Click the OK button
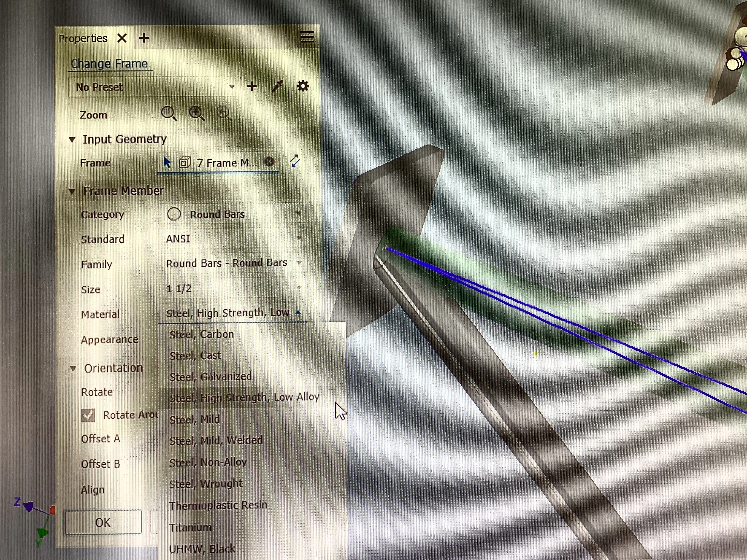The image size is (747, 560). pos(103,522)
